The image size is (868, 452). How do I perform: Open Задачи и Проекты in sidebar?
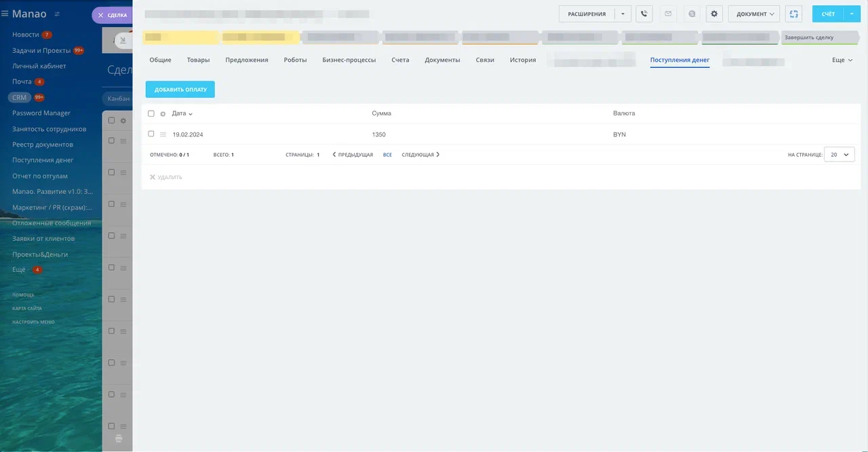41,50
